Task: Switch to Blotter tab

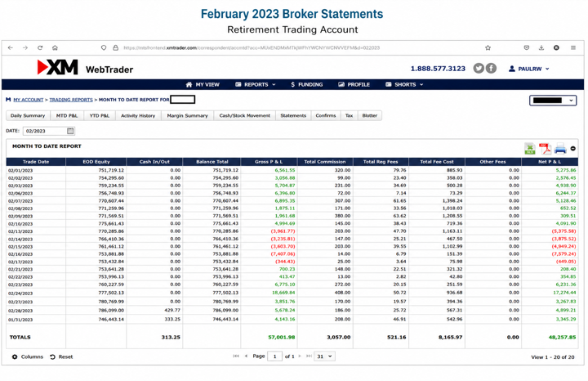Action: [x=370, y=115]
